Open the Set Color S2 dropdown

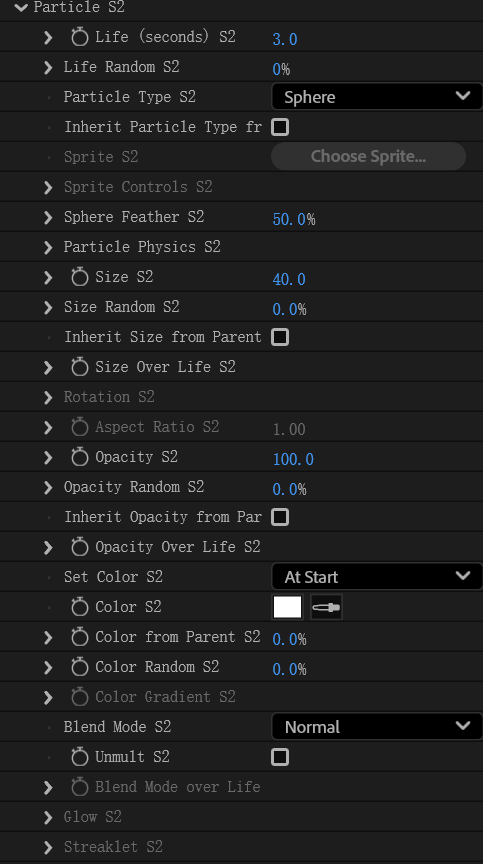click(x=377, y=577)
